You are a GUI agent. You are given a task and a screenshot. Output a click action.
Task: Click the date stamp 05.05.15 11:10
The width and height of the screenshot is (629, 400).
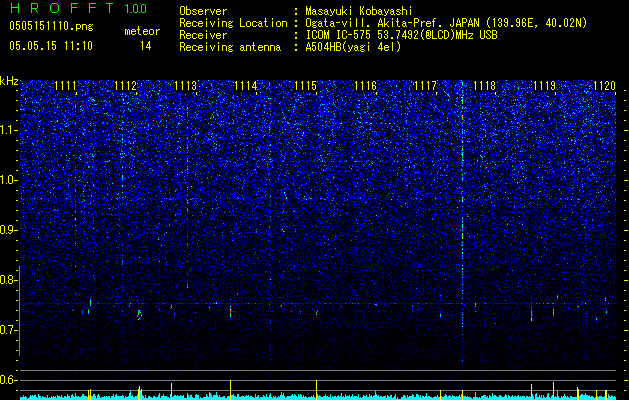tap(51, 46)
